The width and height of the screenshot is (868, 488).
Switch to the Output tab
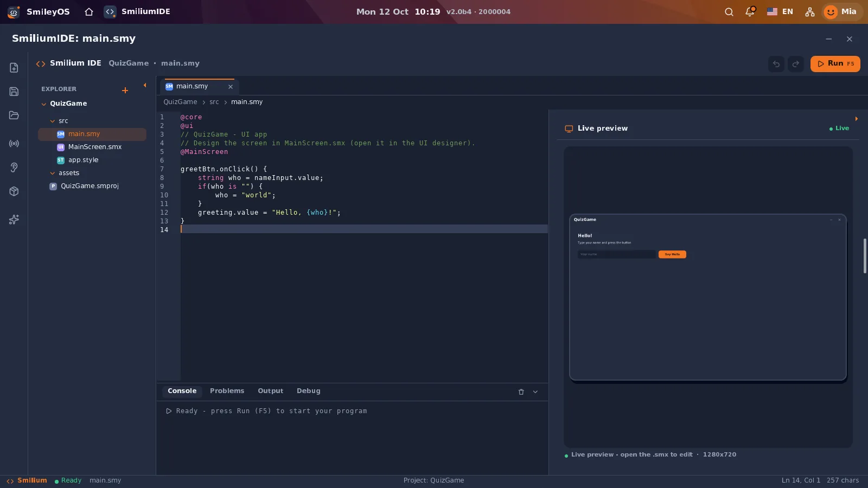pos(270,391)
